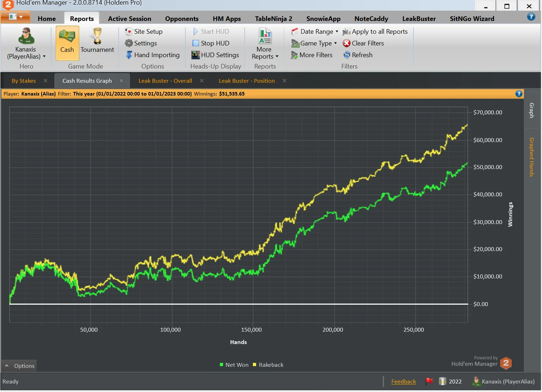Viewport: 542px width, 392px height.
Task: Open the More Reports dropdown
Action: 265,44
